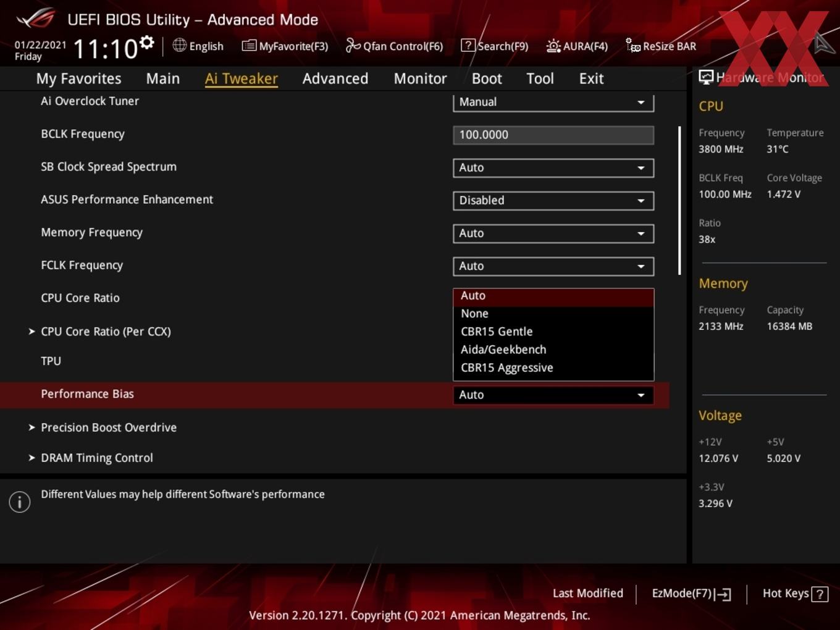840x630 pixels.
Task: Click the 1.472 V core voltage value
Action: pos(783,194)
